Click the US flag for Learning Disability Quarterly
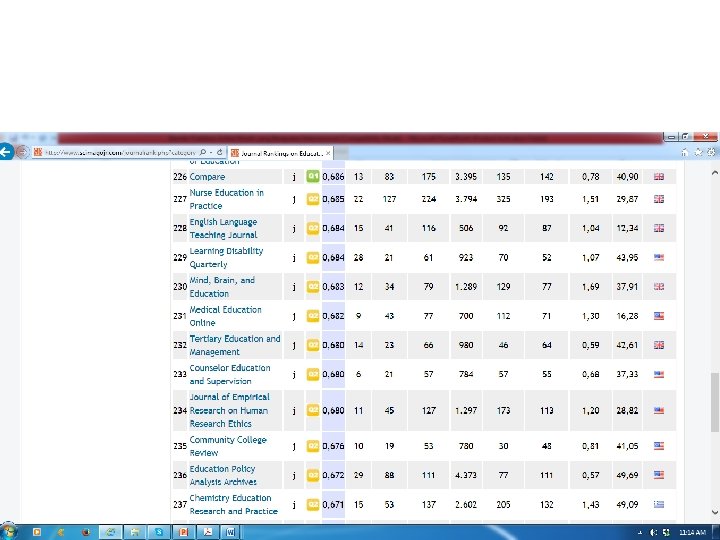 tap(659, 257)
